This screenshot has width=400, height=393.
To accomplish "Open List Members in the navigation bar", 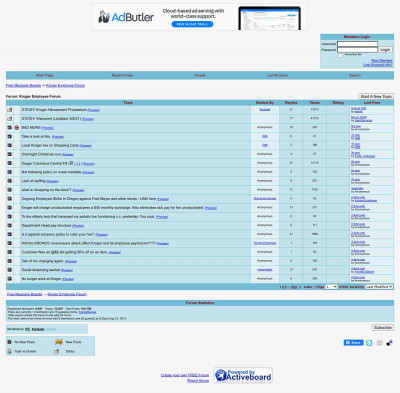I will [x=277, y=75].
